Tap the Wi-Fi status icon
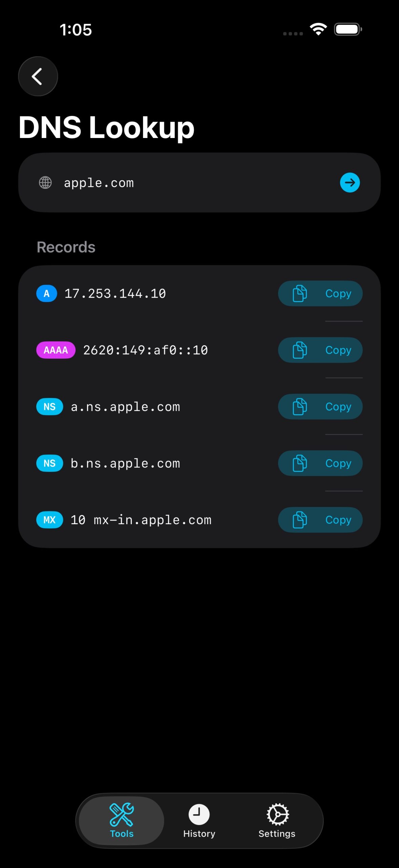399x868 pixels. (318, 29)
